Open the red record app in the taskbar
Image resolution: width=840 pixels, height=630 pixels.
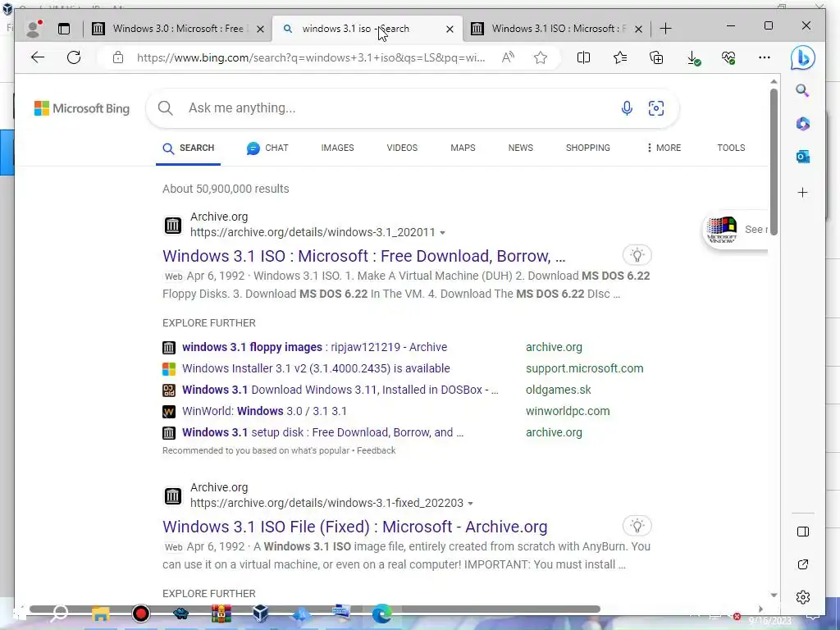point(141,614)
